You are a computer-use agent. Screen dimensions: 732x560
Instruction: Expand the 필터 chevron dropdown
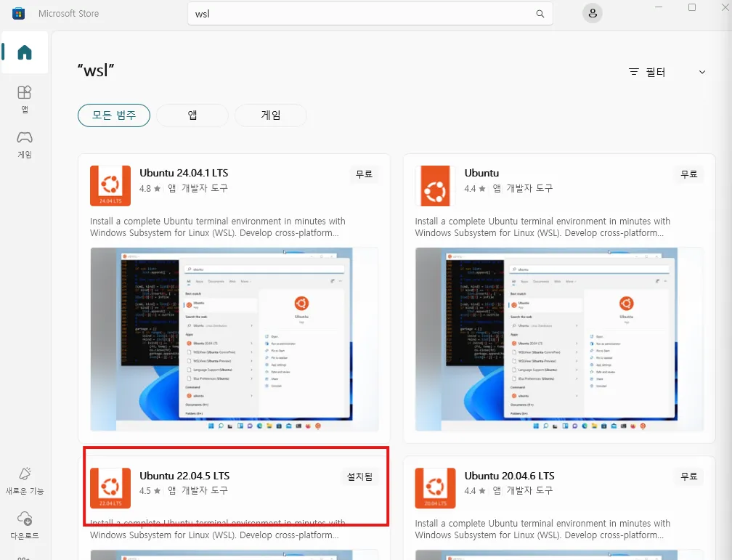[702, 72]
